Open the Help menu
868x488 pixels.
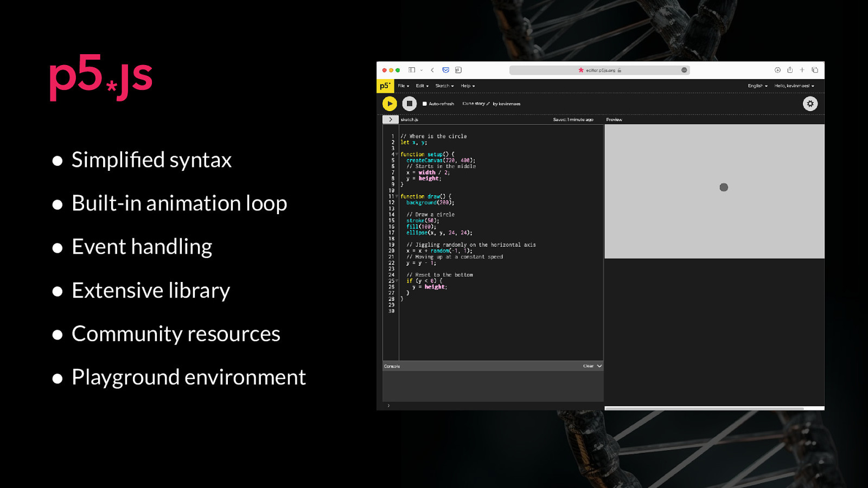point(468,86)
